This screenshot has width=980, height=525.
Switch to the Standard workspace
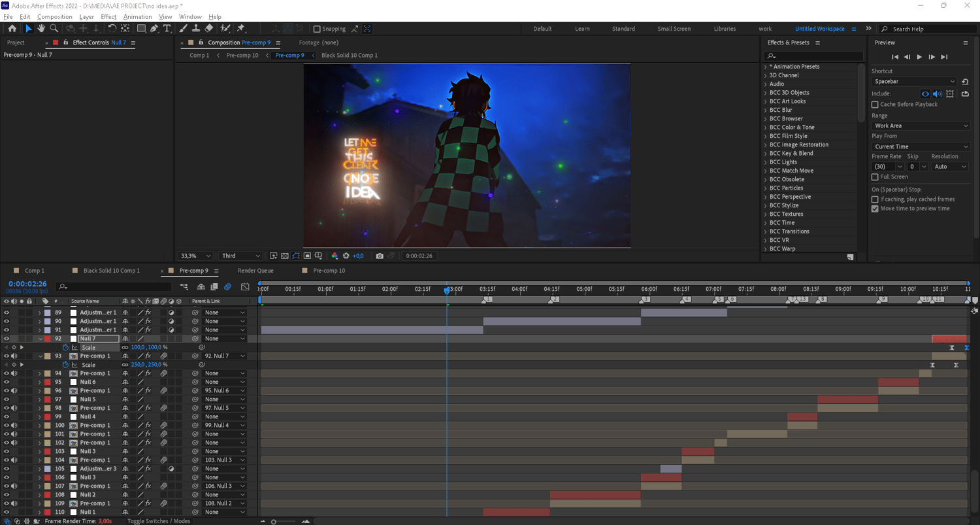coord(623,29)
